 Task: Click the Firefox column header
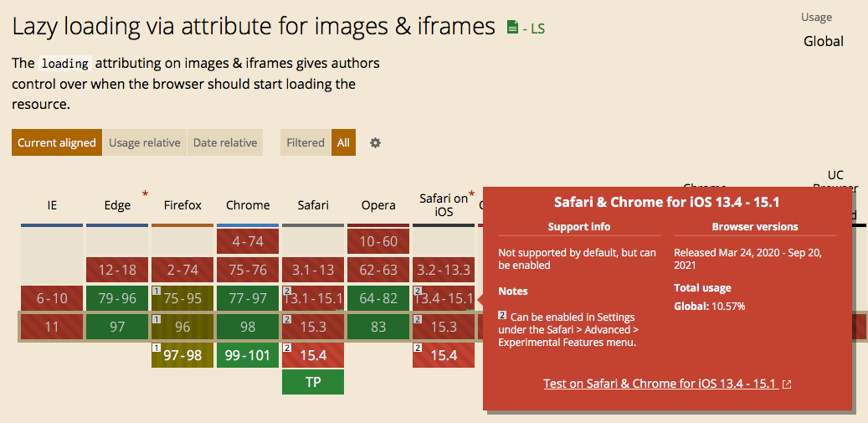182,205
